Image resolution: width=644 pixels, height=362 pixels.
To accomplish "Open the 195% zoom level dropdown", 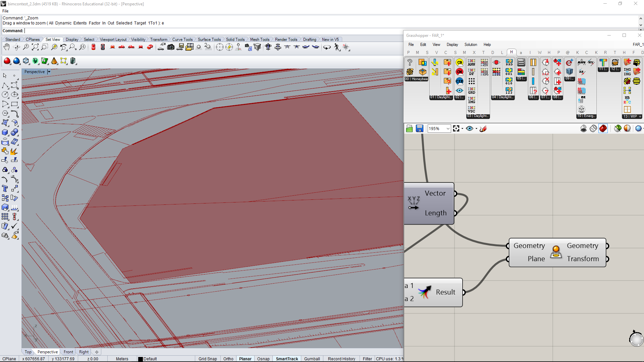I will 448,129.
